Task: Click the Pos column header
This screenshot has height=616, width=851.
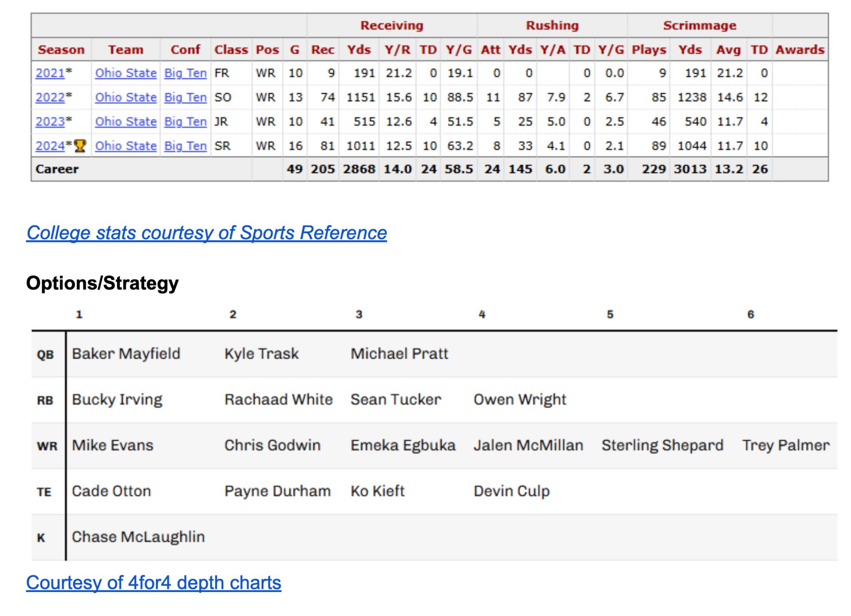Action: click(267, 50)
